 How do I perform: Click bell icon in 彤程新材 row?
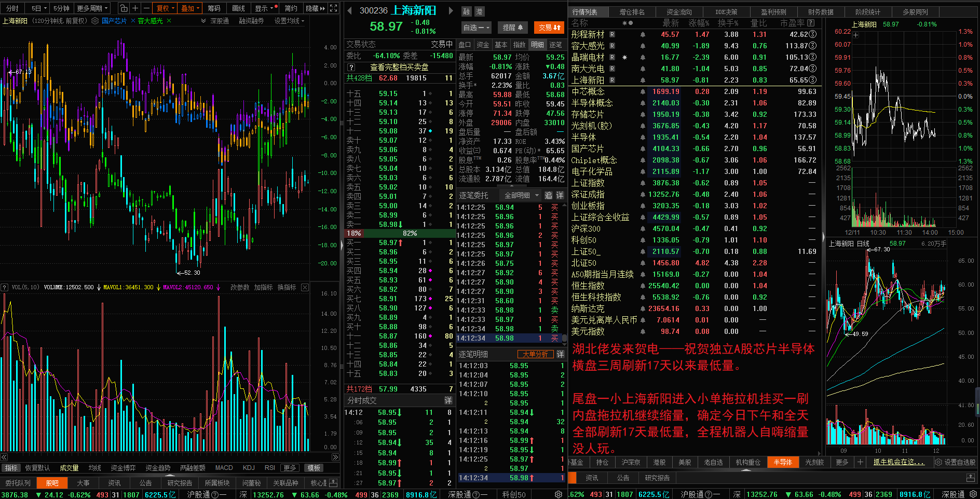(643, 34)
